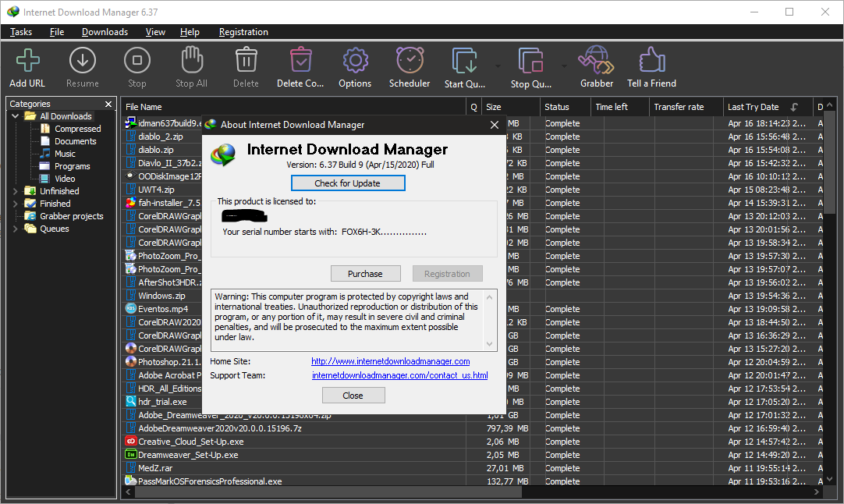Expand the Finished category
Image resolution: width=844 pixels, height=504 pixels.
15,204
